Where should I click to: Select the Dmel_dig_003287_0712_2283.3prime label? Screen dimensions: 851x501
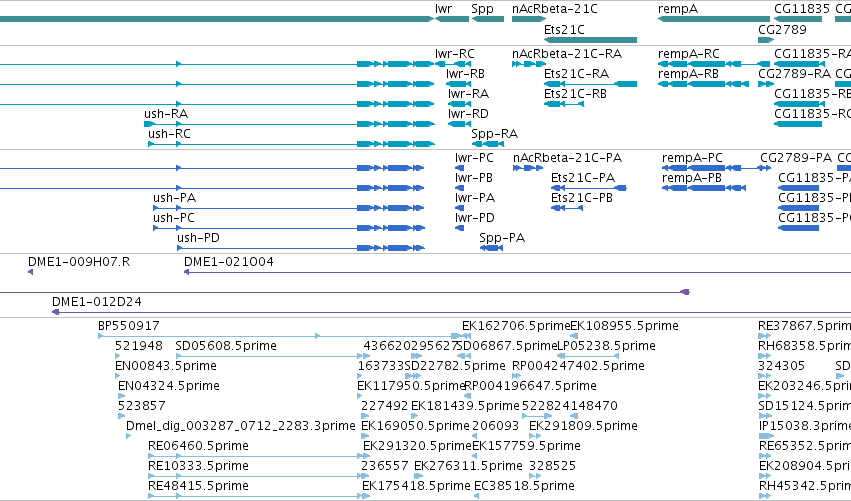241,427
